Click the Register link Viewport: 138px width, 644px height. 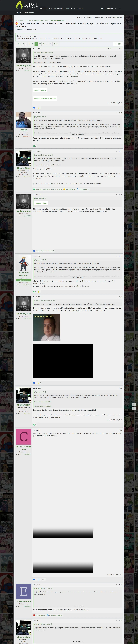pos(110,8)
